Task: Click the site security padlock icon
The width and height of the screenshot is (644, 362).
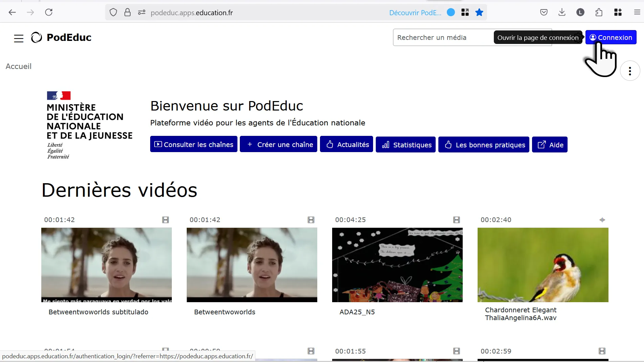Action: [x=128, y=13]
